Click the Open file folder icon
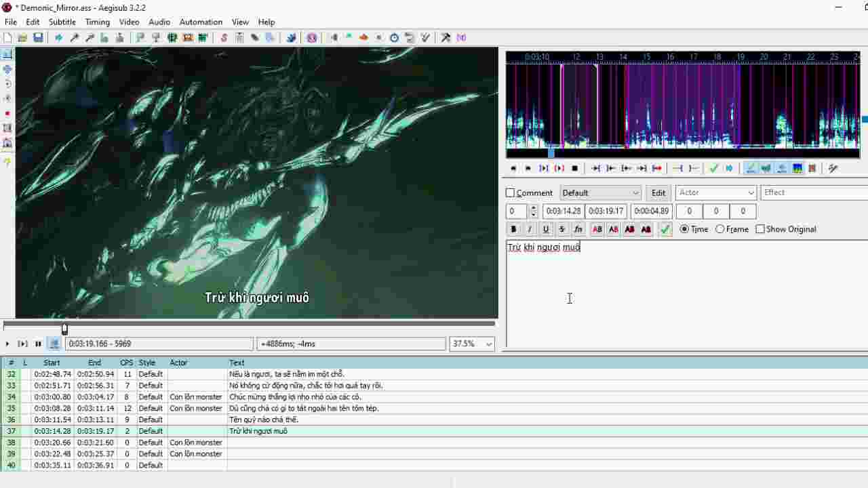868x488 pixels. point(22,38)
